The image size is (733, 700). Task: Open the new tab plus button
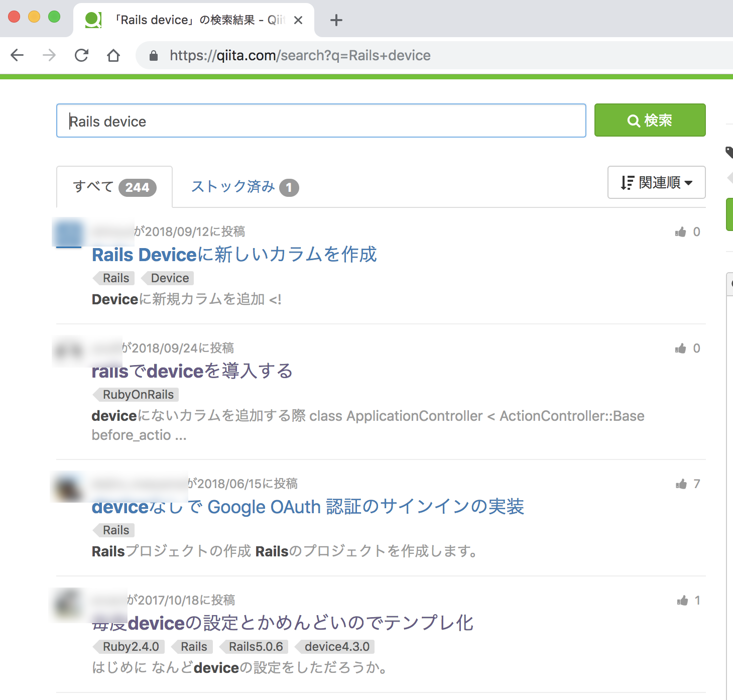[336, 20]
